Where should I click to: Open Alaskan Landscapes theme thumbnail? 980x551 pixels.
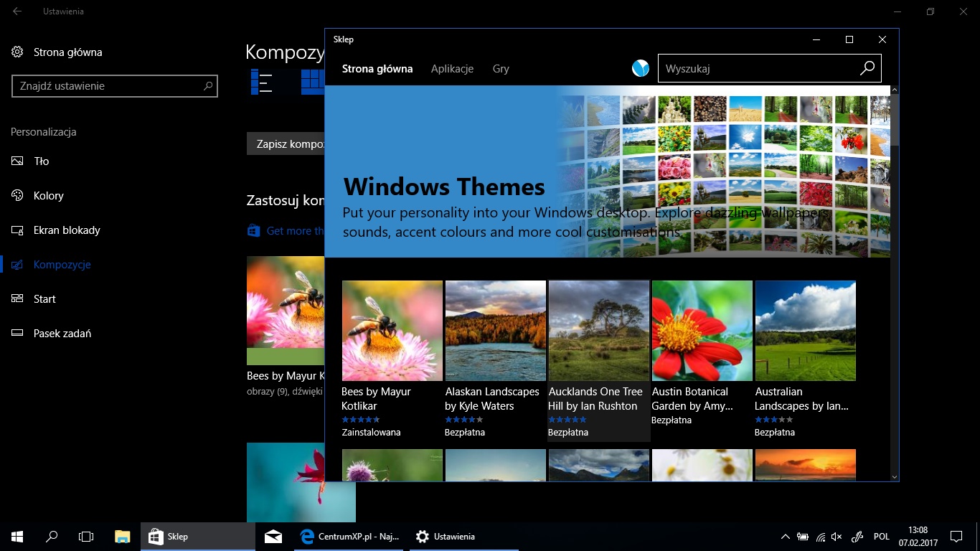tap(496, 331)
